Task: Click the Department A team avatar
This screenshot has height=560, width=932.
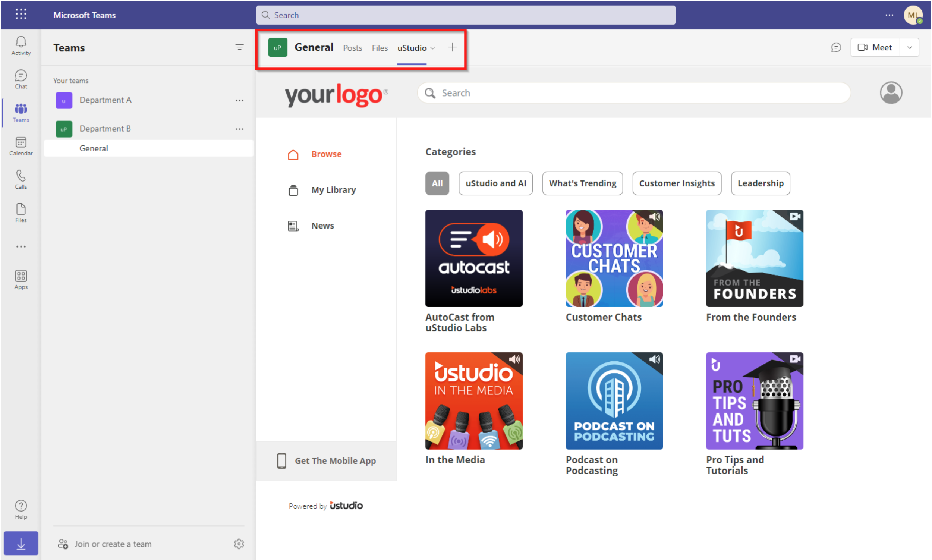Action: 64,100
